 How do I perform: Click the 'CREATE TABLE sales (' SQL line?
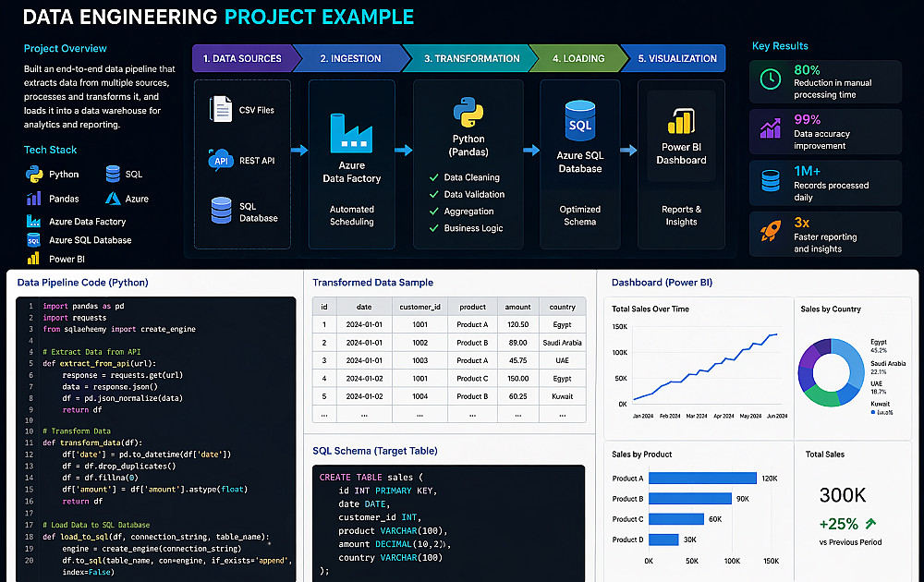coord(371,477)
